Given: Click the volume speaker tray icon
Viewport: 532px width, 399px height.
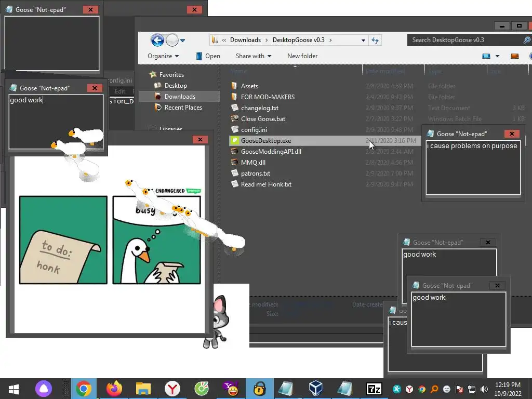Looking at the screenshot, I should coord(484,389).
